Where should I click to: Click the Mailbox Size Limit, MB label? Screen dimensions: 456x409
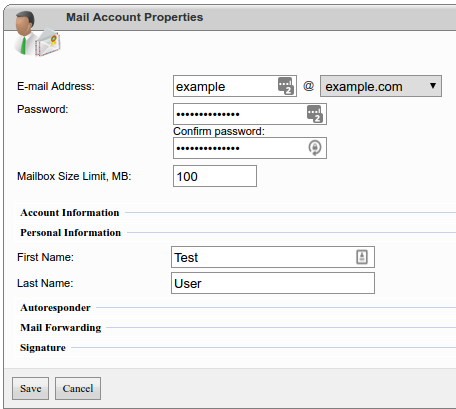[x=74, y=176]
